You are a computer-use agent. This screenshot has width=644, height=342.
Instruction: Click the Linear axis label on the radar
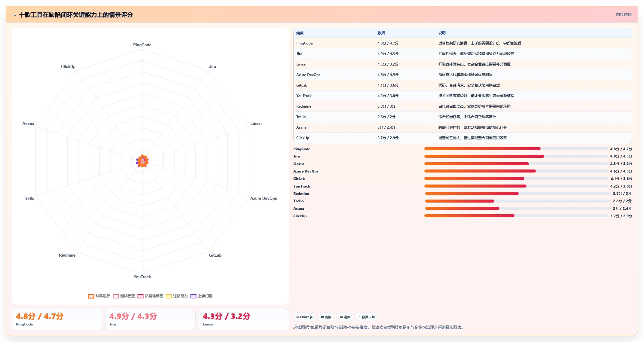click(256, 124)
